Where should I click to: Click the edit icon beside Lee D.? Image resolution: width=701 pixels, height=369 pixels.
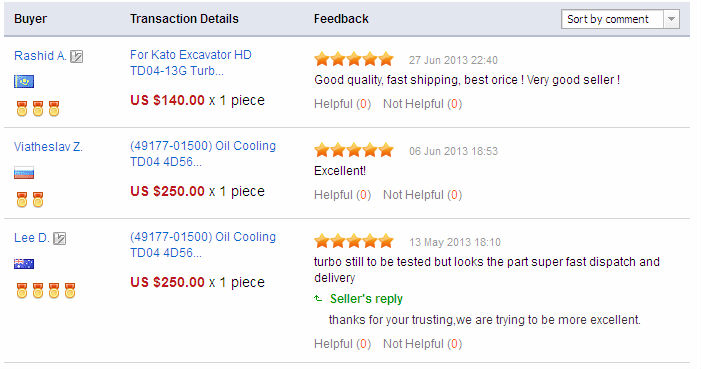(x=59, y=238)
